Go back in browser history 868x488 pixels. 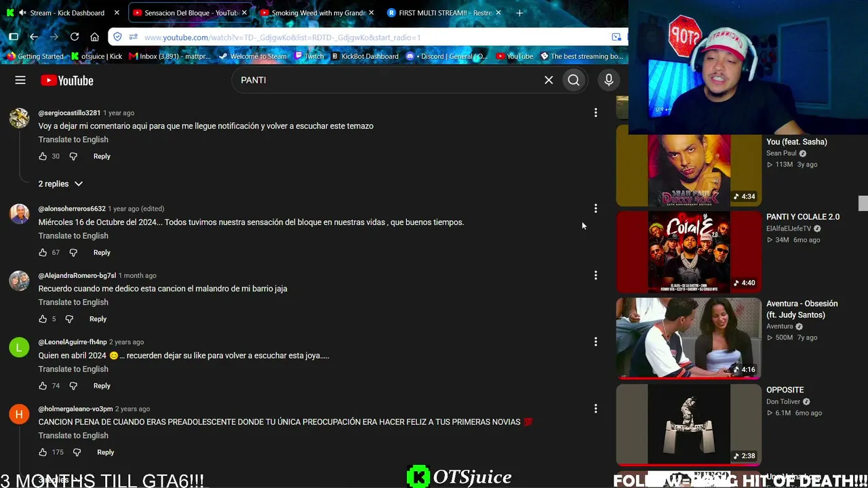[x=34, y=37]
